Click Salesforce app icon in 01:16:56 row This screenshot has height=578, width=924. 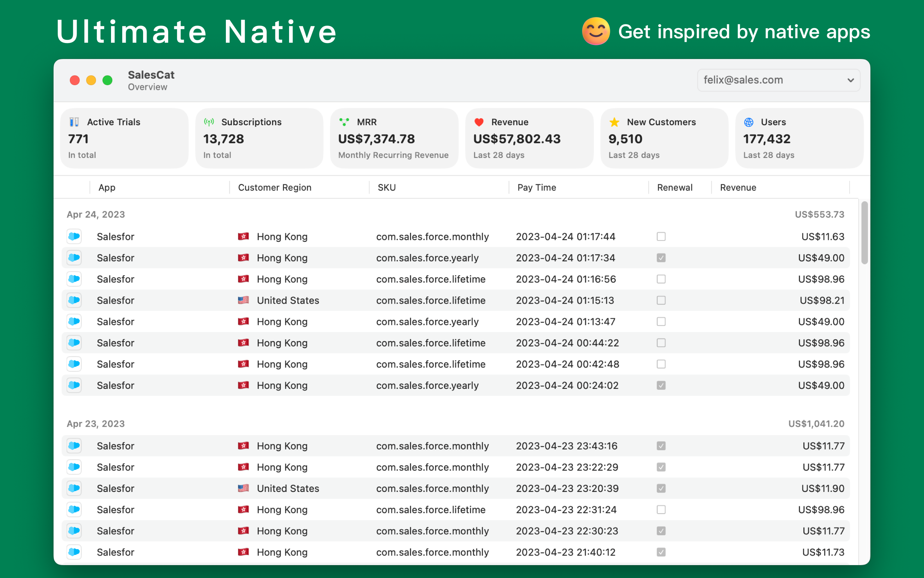pyautogui.click(x=74, y=279)
